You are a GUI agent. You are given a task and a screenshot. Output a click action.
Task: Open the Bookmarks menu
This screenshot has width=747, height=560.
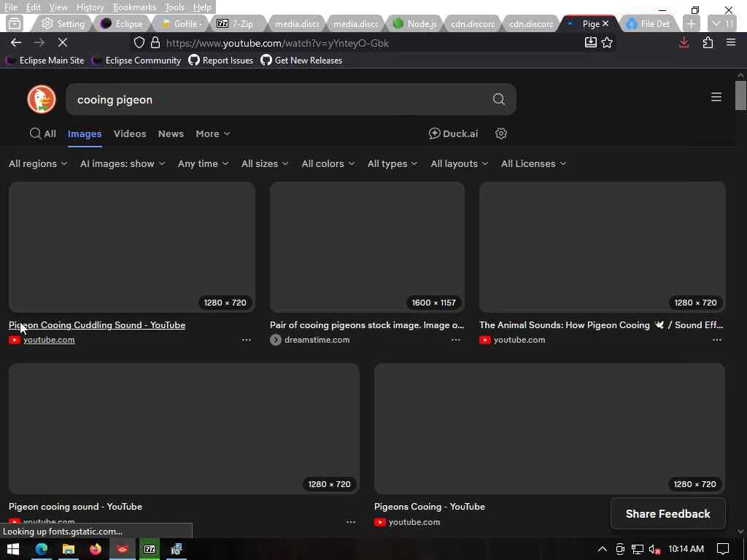click(x=134, y=7)
